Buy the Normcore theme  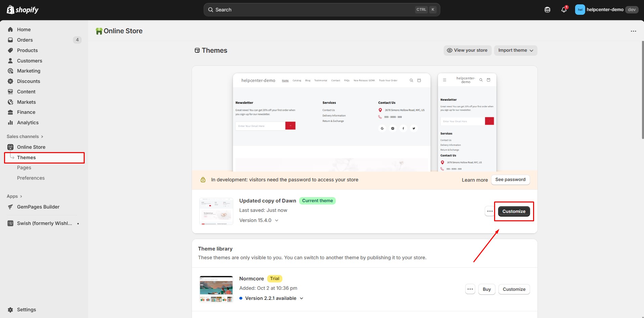[487, 289]
